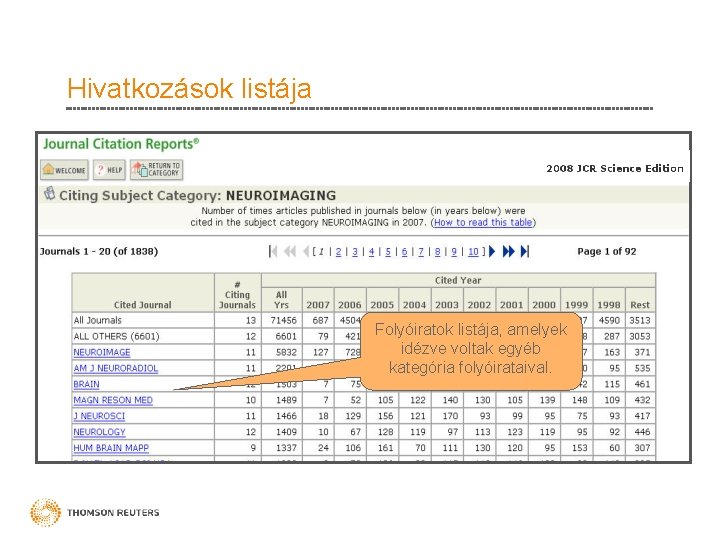
Task: Open page 3 of the journal list
Action: point(355,252)
